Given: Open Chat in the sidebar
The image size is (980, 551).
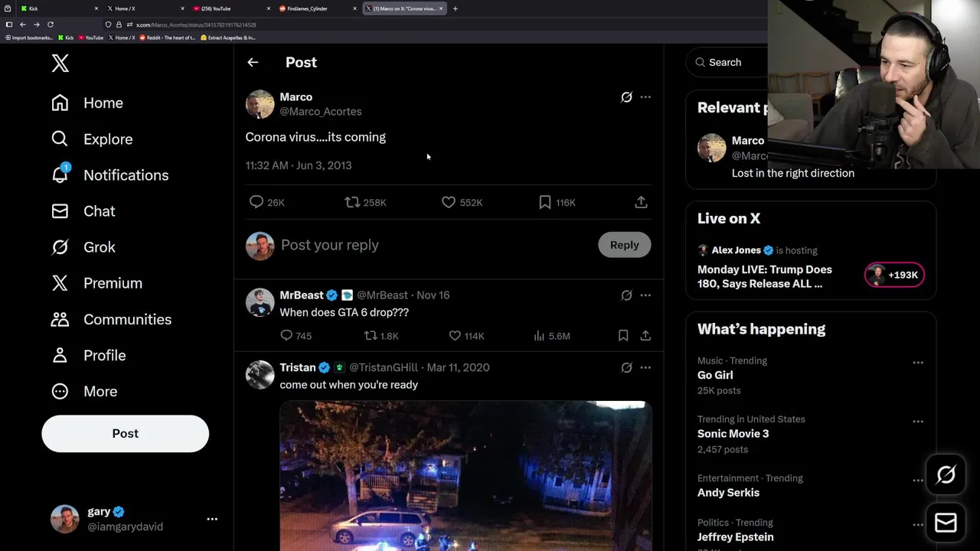Looking at the screenshot, I should 83,210.
